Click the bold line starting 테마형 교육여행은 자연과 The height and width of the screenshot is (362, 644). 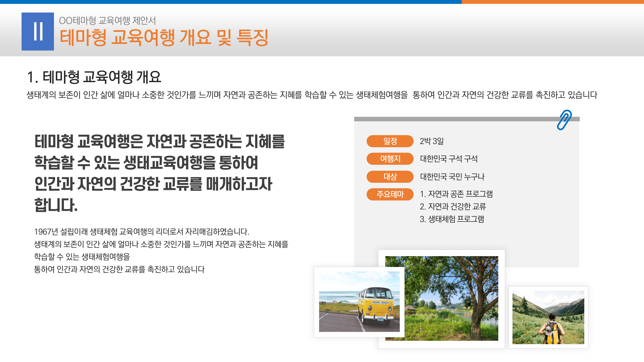tap(160, 141)
